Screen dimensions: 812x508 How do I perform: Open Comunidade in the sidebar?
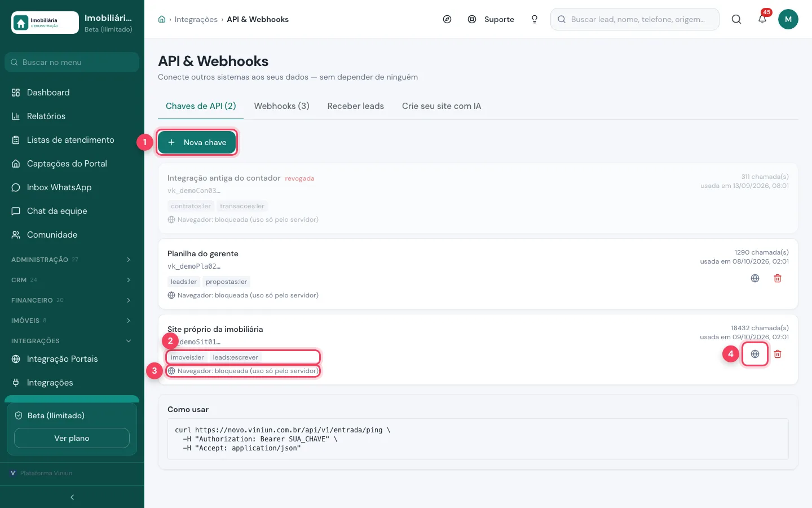click(x=72, y=235)
